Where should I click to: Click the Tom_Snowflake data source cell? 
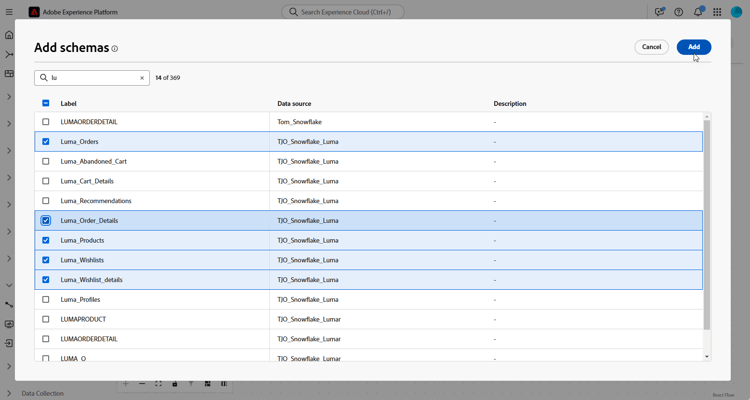(x=299, y=122)
